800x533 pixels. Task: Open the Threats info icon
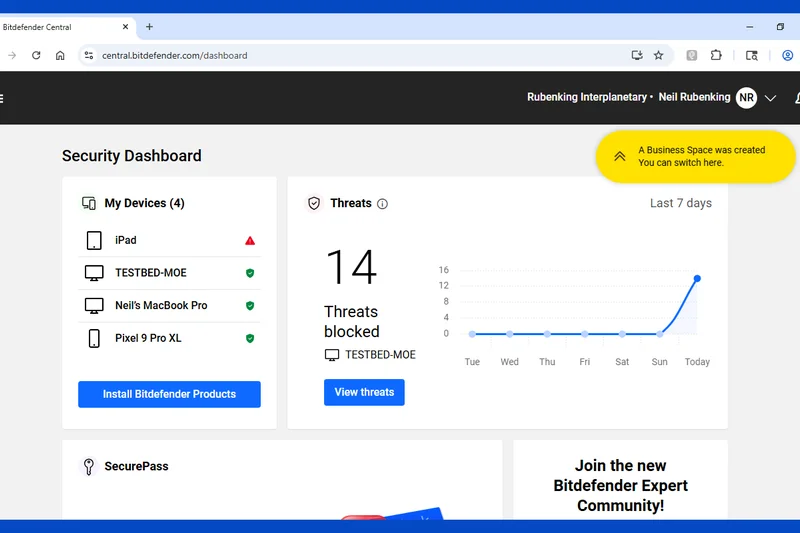[x=382, y=204]
